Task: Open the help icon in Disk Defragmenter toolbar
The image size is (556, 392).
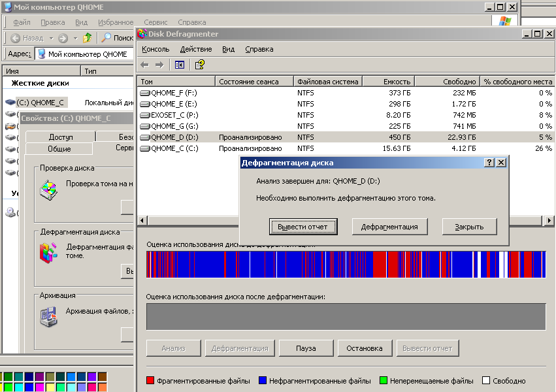Action: [x=200, y=65]
